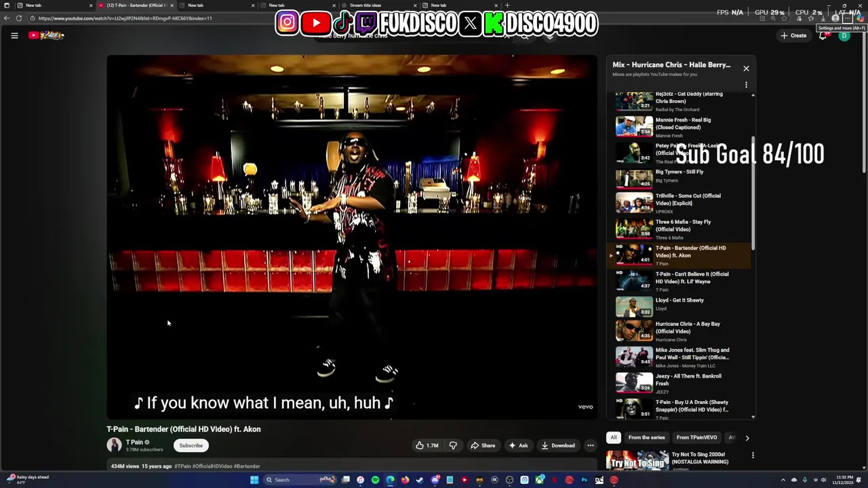Screen dimensions: 868x488
Task: Switch to the T-Pain Bartender browser tab
Action: pos(136,5)
